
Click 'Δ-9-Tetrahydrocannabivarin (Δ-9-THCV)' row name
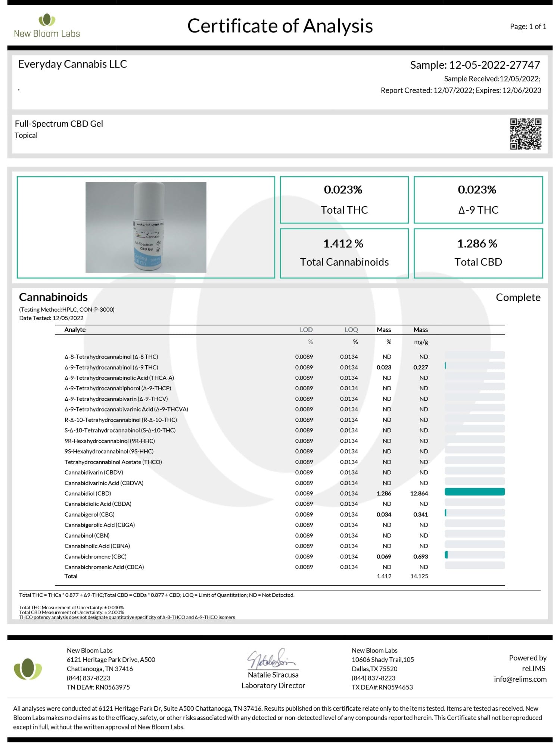pyautogui.click(x=116, y=399)
